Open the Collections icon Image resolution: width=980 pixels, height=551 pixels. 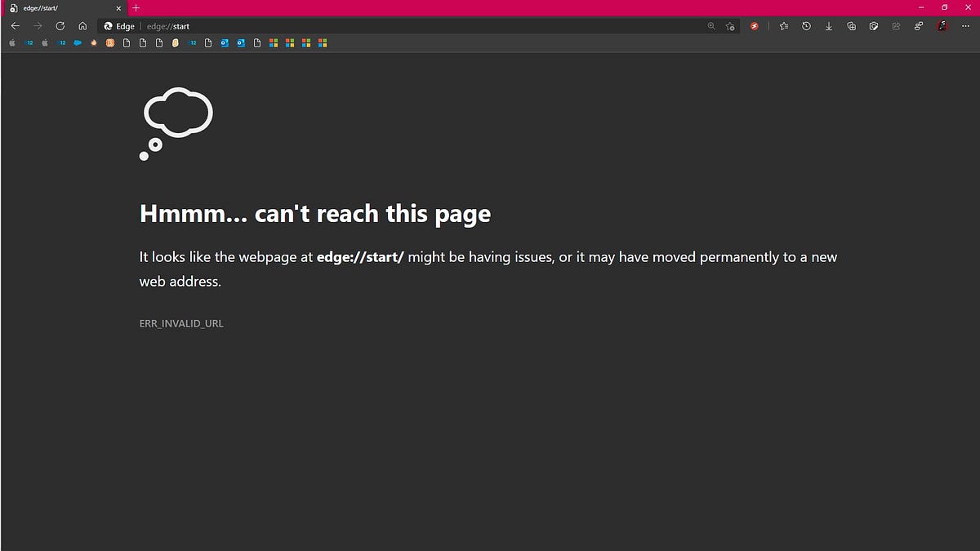point(851,26)
